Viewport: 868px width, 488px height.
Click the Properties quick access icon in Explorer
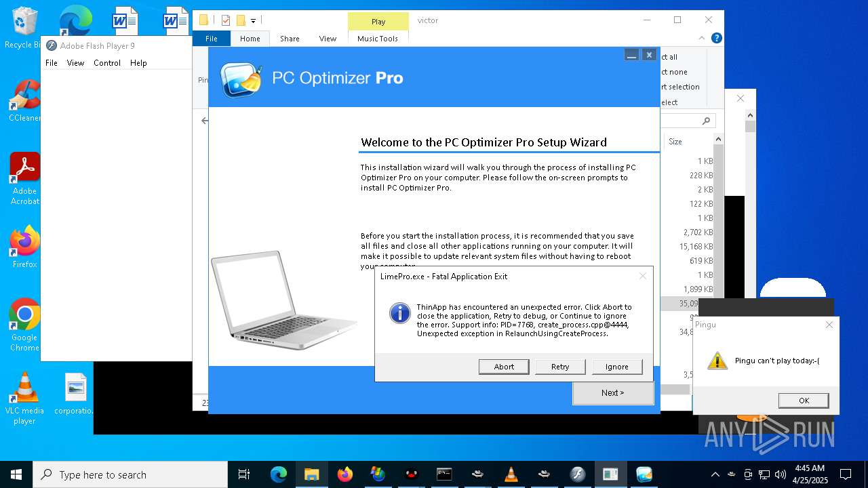click(x=226, y=20)
